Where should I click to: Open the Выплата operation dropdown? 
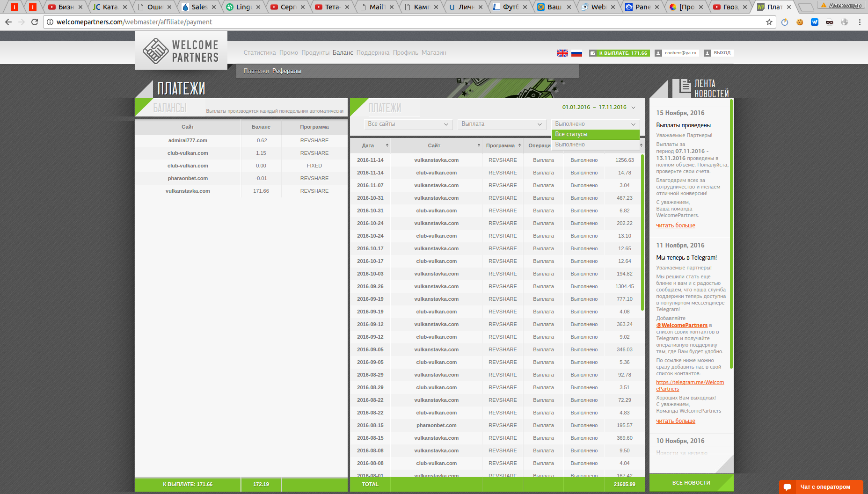click(x=502, y=124)
